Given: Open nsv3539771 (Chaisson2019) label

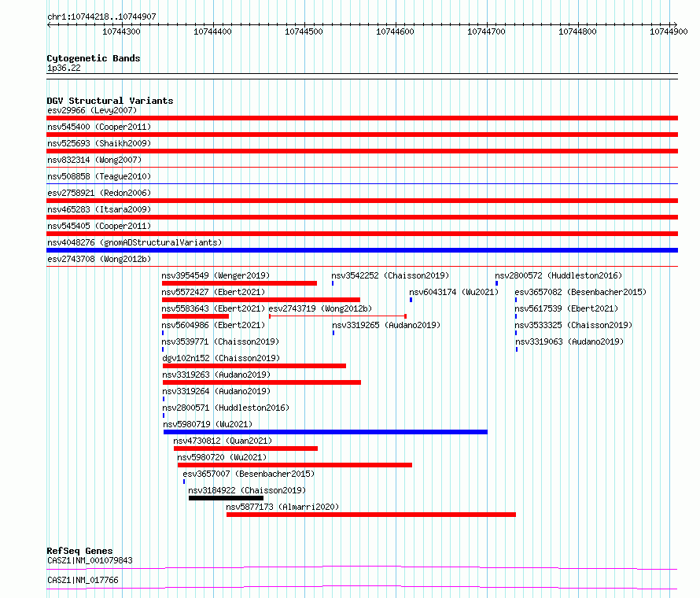Looking at the screenshot, I should pos(220,341).
